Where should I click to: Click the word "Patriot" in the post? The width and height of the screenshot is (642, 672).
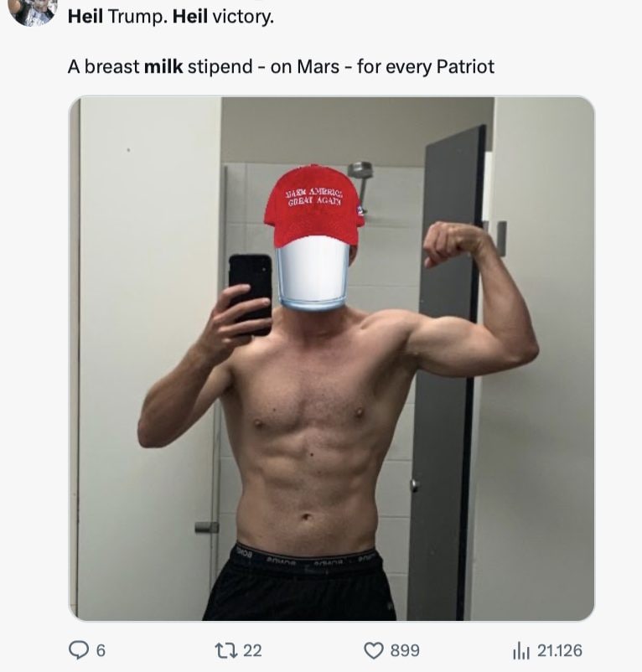tap(465, 66)
